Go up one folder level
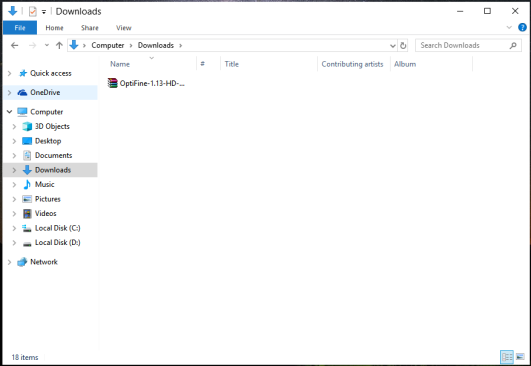 tap(59, 45)
